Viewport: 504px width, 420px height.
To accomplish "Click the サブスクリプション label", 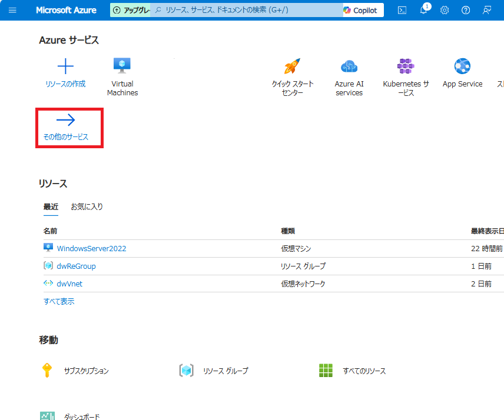I will pos(86,371).
